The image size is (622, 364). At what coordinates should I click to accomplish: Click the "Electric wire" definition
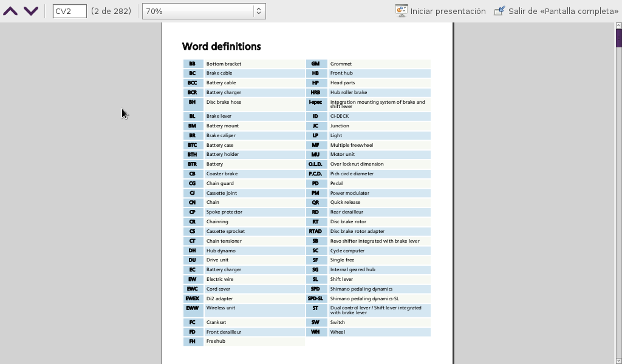coord(220,279)
